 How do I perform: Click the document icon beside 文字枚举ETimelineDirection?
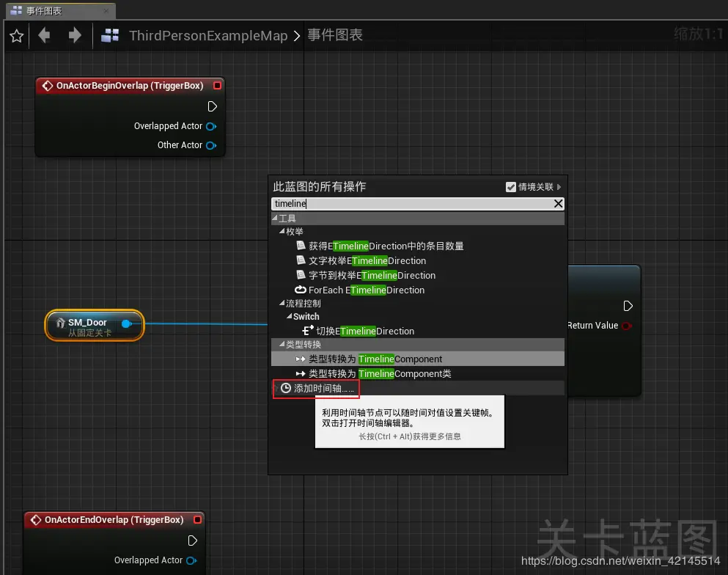click(x=301, y=260)
